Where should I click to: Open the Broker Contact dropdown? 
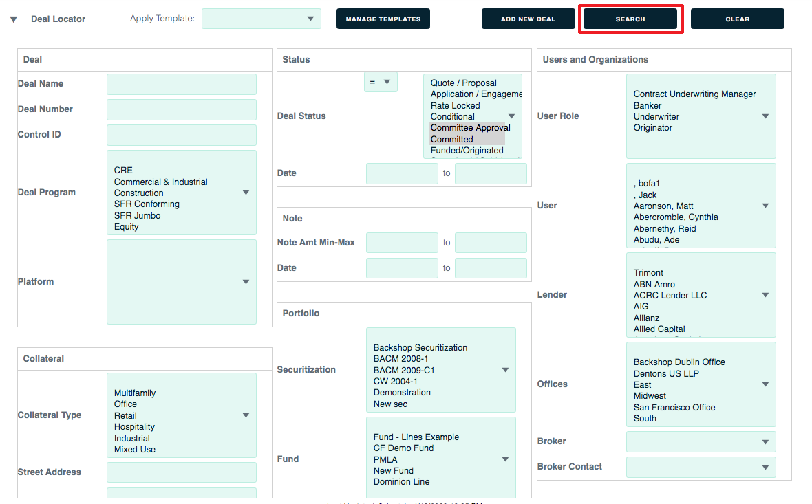701,468
